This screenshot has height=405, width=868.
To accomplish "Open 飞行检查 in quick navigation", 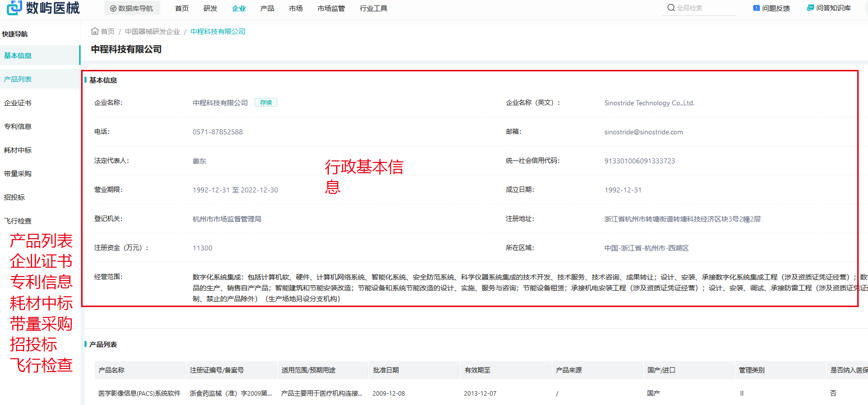I will (18, 221).
